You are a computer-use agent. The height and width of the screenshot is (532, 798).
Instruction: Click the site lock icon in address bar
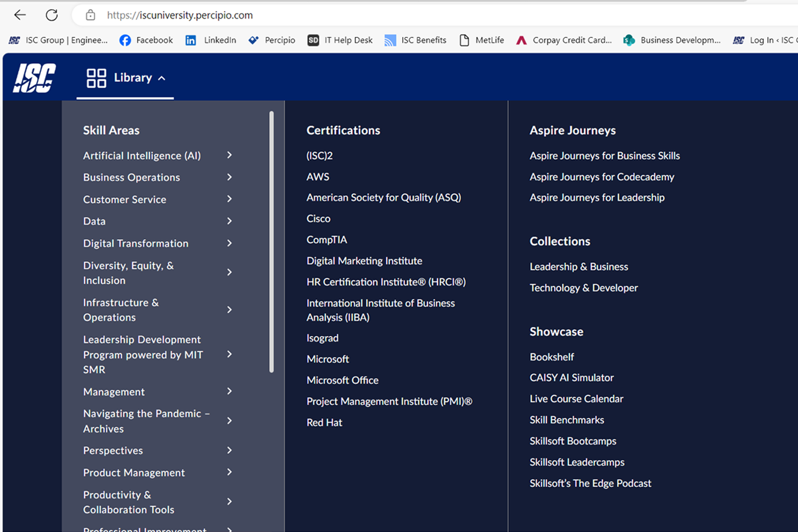point(90,15)
